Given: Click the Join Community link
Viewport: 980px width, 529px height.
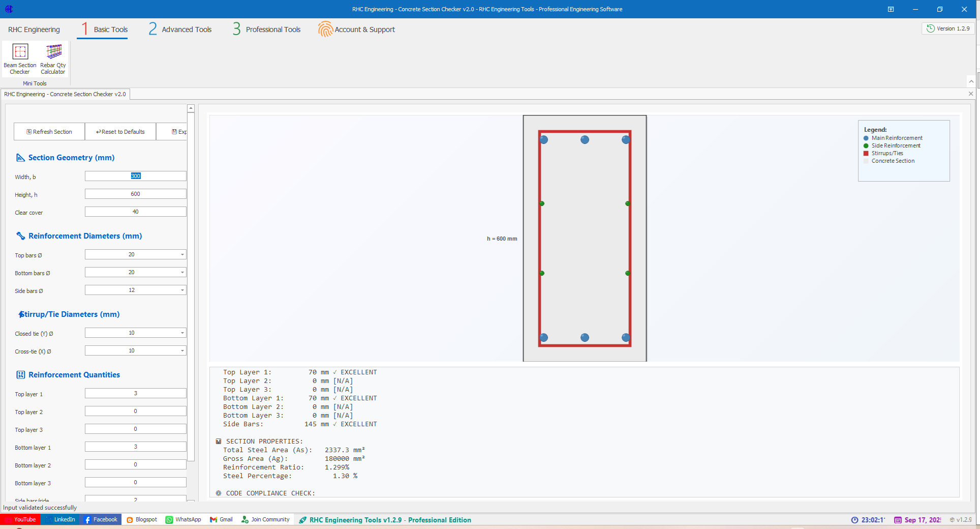Looking at the screenshot, I should [x=265, y=519].
